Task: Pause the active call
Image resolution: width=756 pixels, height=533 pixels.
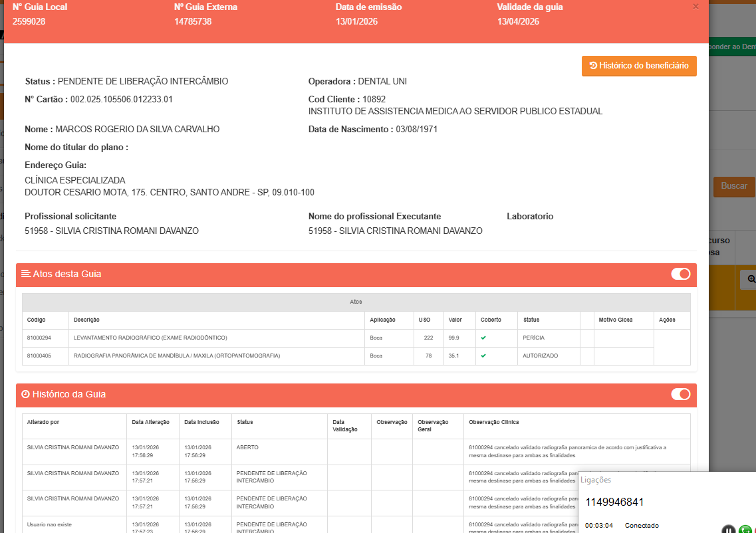Action: [729, 530]
